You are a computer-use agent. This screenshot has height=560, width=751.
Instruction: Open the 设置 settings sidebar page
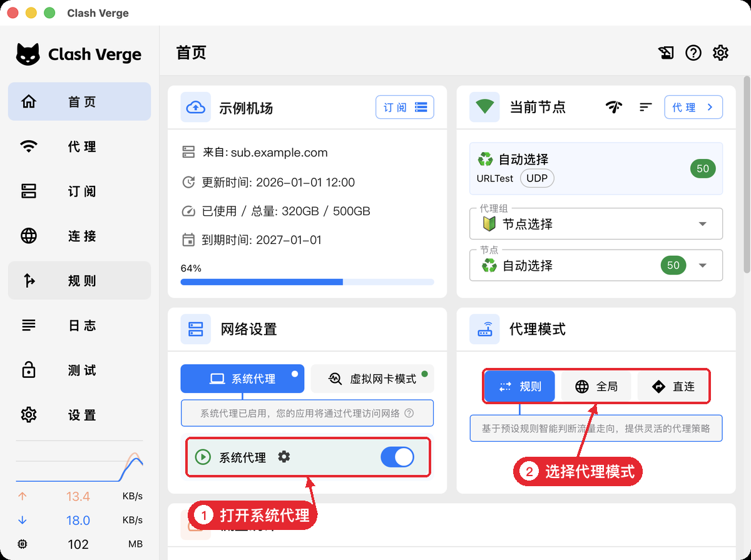tap(79, 415)
